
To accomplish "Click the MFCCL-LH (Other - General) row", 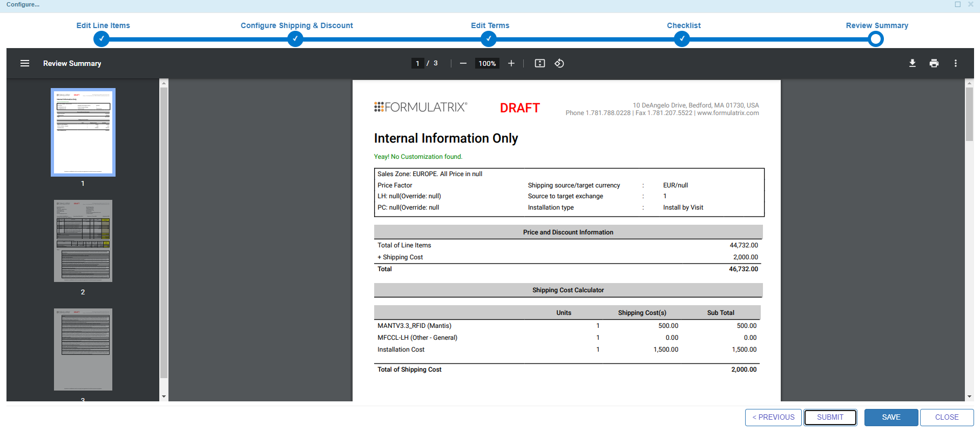I will pyautogui.click(x=567, y=338).
